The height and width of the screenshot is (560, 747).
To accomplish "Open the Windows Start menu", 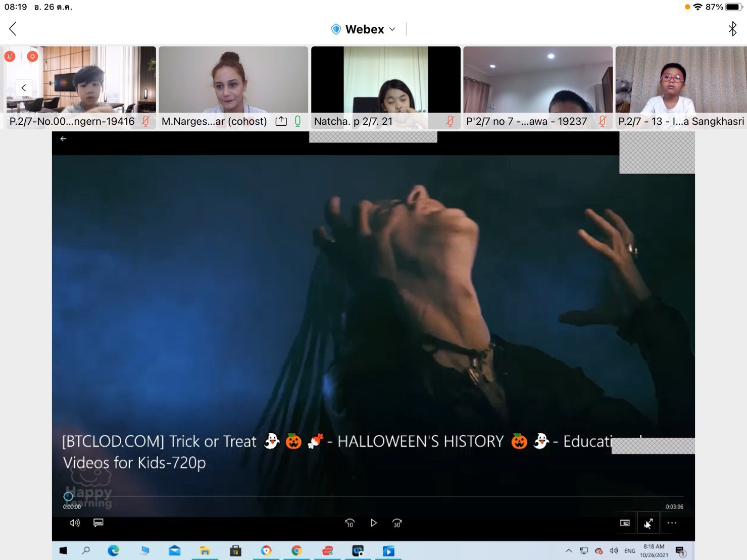I will pos(63,550).
